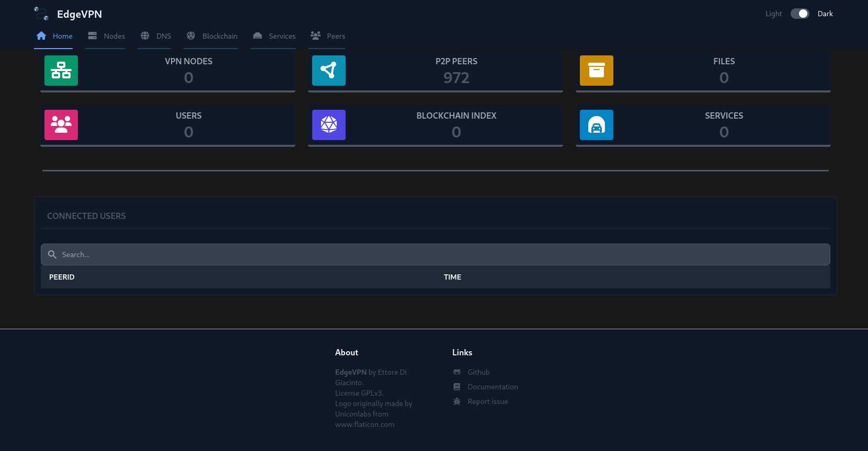
Task: Click the License GPLv3 text
Action: (x=359, y=393)
